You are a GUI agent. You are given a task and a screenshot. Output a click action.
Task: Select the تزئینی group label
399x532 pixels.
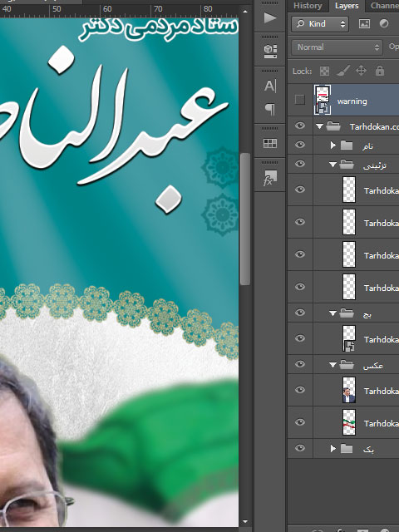click(375, 165)
